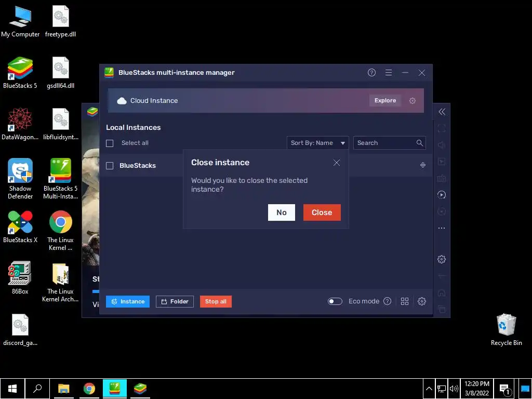The height and width of the screenshot is (399, 532).
Task: Click the search magnifier icon
Action: pyautogui.click(x=420, y=143)
